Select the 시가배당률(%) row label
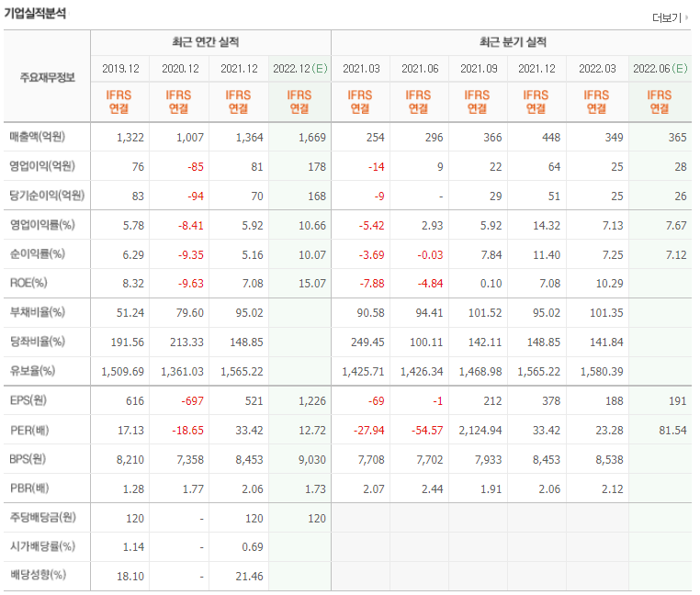The height and width of the screenshot is (595, 700). coord(42,546)
